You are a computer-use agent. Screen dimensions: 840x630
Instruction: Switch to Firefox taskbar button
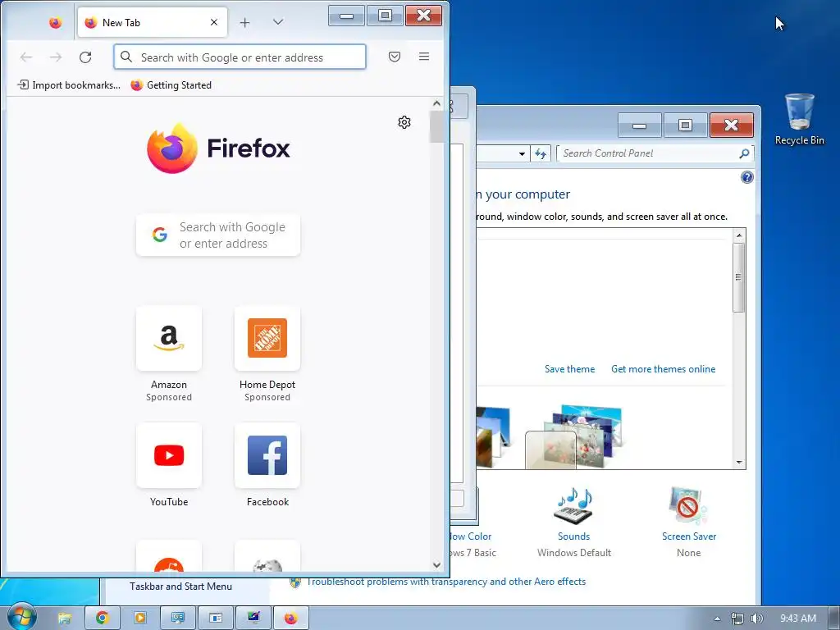pos(291,619)
